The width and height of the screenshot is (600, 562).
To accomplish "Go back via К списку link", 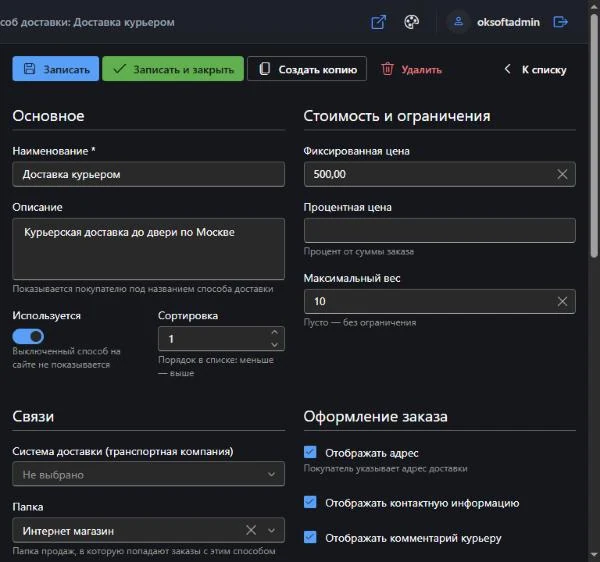I will coord(535,70).
